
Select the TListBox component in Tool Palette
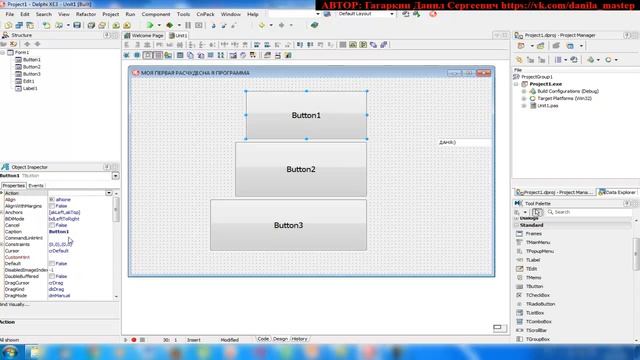[x=535, y=313]
